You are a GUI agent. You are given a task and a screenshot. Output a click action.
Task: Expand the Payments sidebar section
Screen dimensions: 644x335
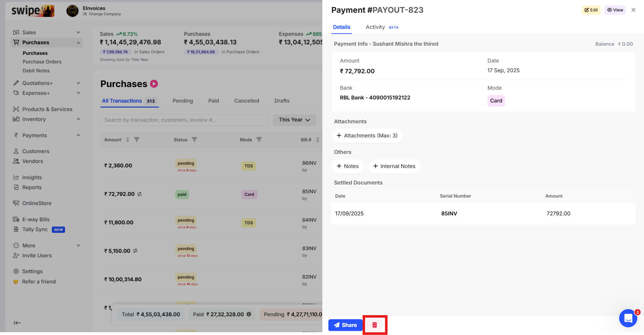78,135
